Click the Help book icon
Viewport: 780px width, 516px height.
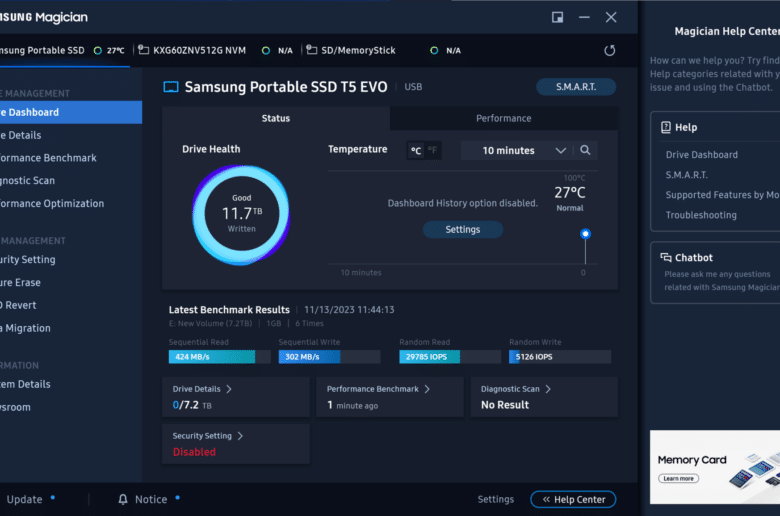(x=666, y=127)
